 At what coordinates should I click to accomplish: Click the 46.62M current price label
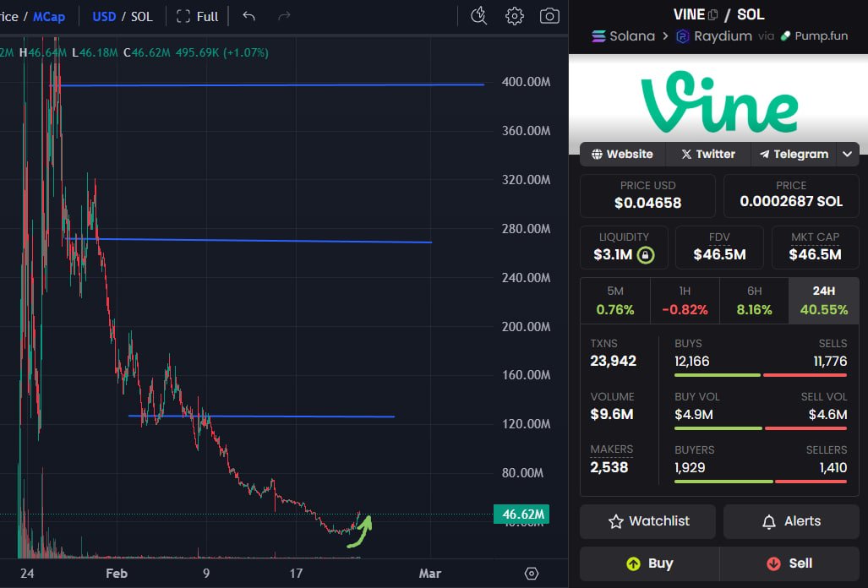click(521, 514)
